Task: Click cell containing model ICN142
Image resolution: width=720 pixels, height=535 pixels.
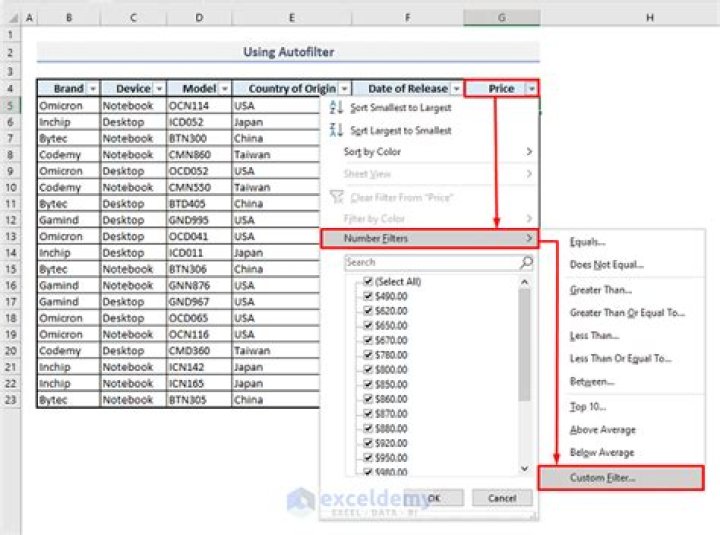Action: [x=199, y=367]
